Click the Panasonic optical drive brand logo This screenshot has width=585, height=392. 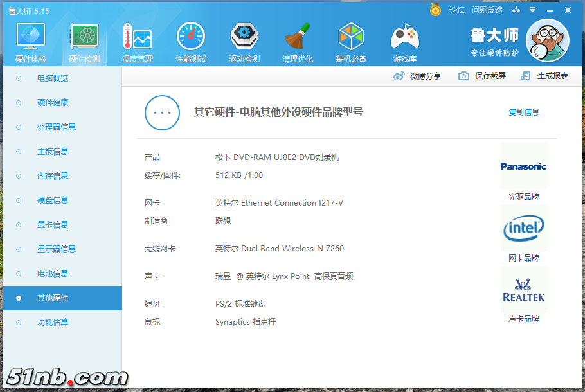[523, 166]
